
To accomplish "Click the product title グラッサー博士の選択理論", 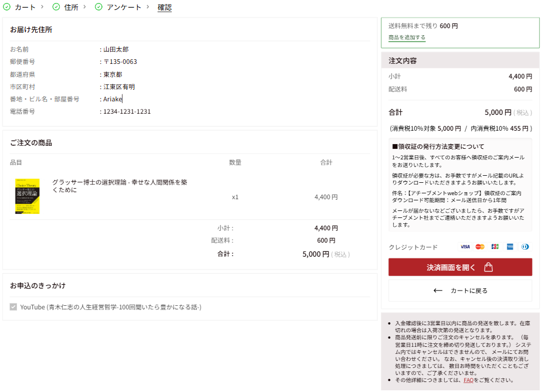I will 120,186.
